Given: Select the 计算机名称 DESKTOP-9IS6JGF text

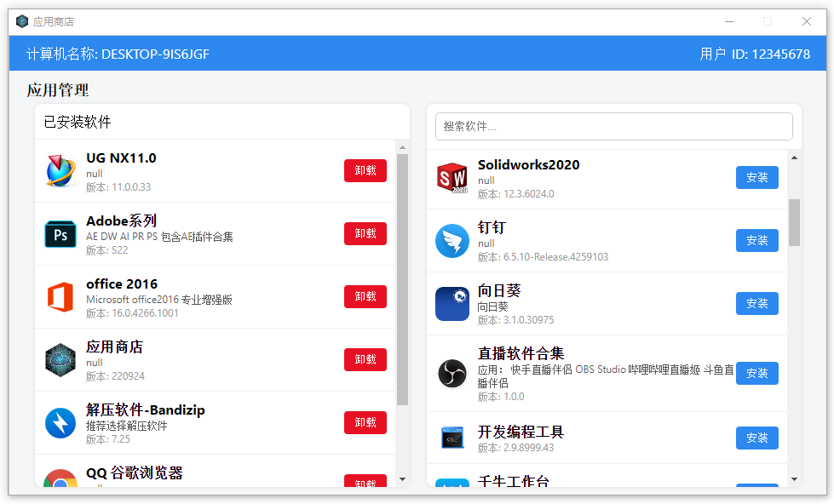Looking at the screenshot, I should tap(118, 54).
